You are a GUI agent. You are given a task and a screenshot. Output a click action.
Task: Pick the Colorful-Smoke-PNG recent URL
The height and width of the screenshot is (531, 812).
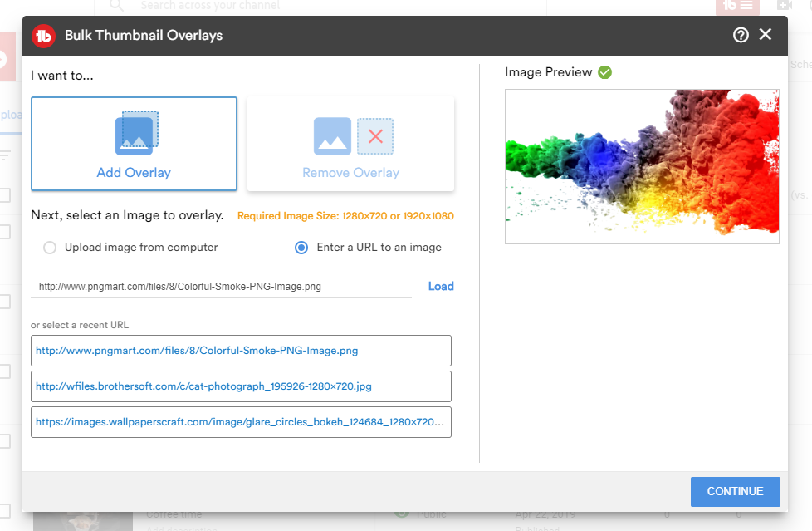(241, 351)
